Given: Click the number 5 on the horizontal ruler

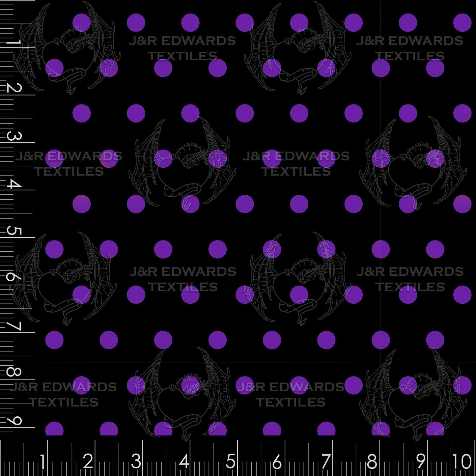Looking at the screenshot, I should [231, 462].
